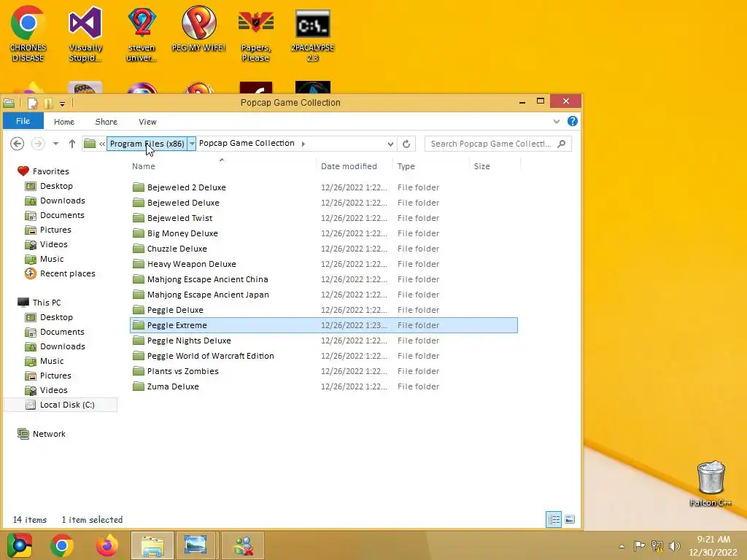Screen dimensions: 747x560
Task: Switch to the Home ribbon tab
Action: tap(64, 122)
